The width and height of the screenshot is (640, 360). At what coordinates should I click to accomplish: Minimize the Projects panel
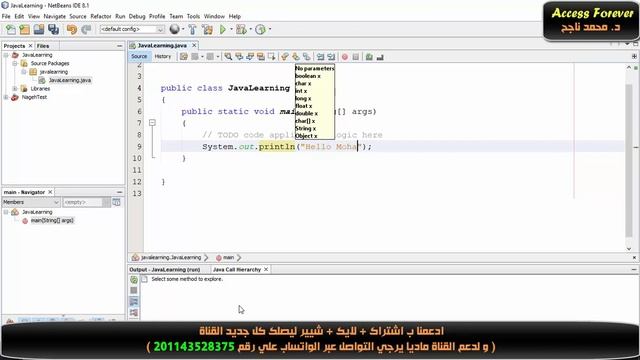point(120,46)
